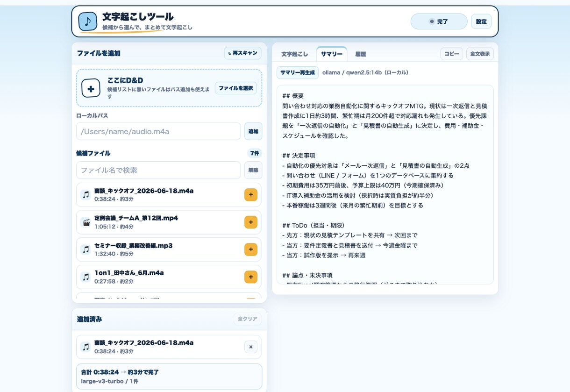Screen dimensions: 570x392
Task: Add 1on1_田中さん_6月.m4a with its plus button
Action: [251, 277]
